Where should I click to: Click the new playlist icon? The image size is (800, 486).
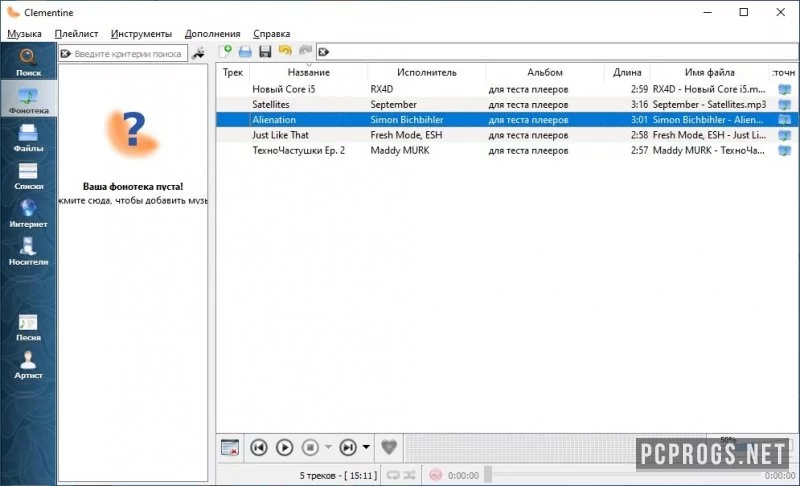point(225,51)
